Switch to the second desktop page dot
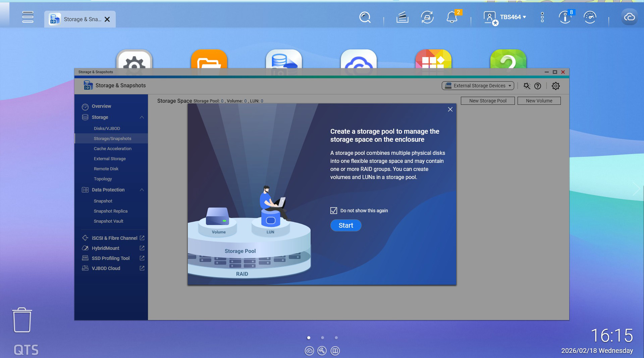Viewport: 644px width, 358px height. [x=322, y=338]
